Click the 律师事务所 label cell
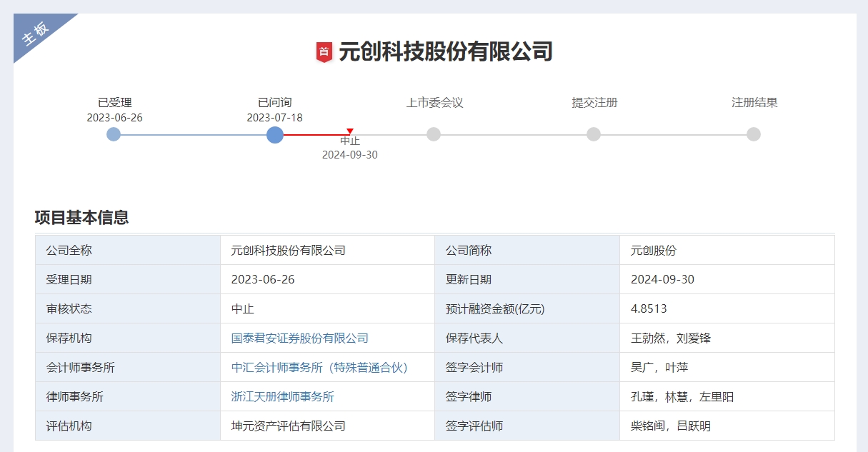Viewport: 868px width, 452px height. [x=128, y=397]
